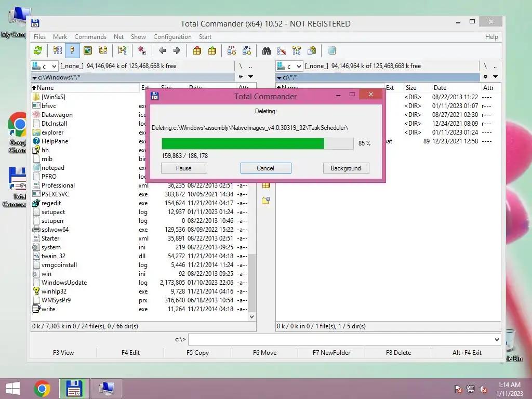
Task: Click the F3 View button
Action: 63,353
